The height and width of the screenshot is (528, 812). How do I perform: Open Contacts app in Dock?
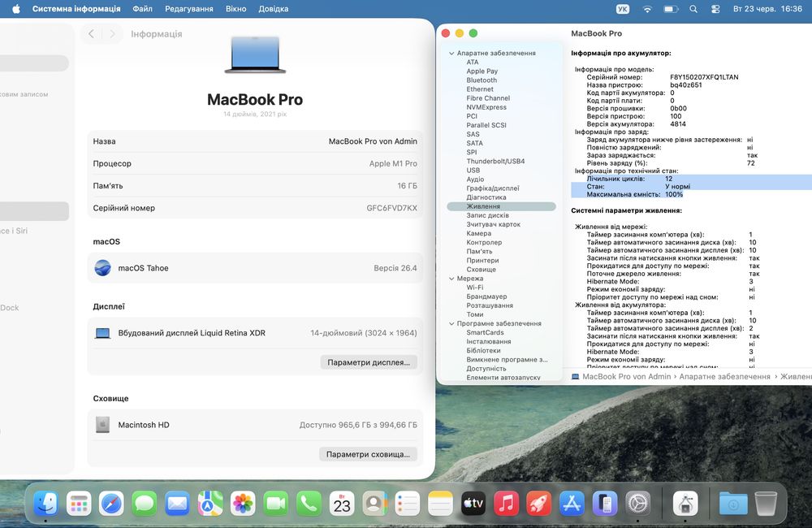(374, 503)
